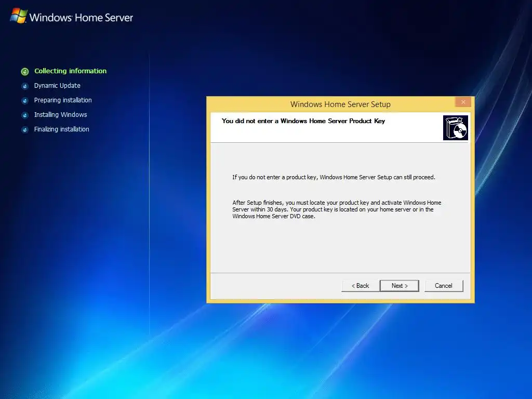Click the Finalizing installation step bullet icon
Image resolution: width=532 pixels, height=399 pixels.
coord(25,129)
